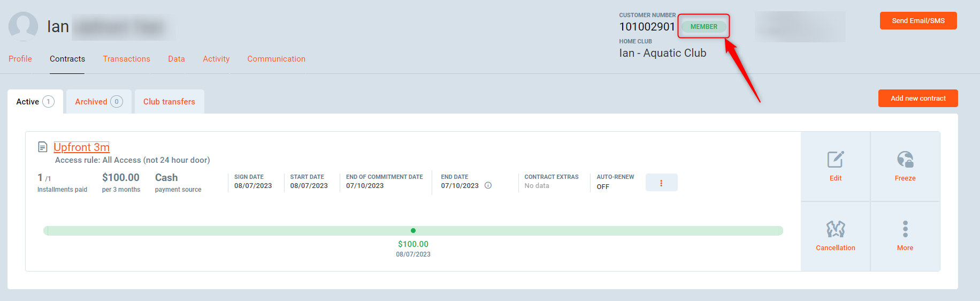The image size is (980, 301).
Task: Click the green MEMBER status badge
Action: 703,27
